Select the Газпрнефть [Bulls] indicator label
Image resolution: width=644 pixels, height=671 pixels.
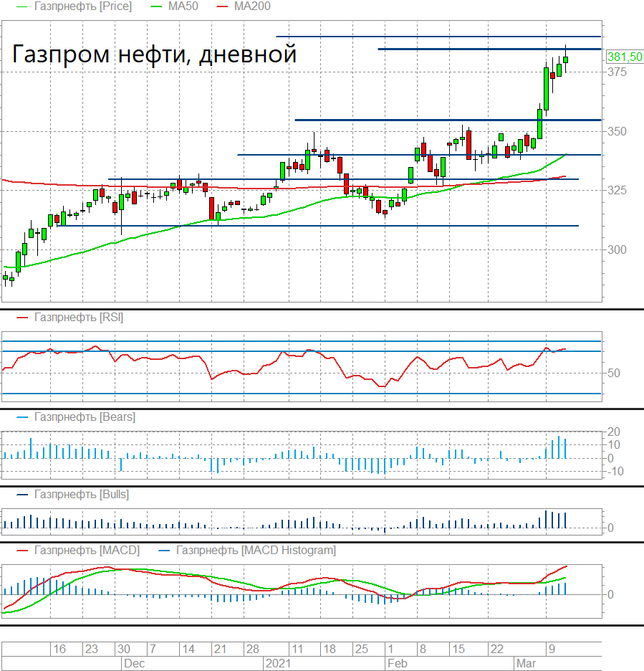82,494
